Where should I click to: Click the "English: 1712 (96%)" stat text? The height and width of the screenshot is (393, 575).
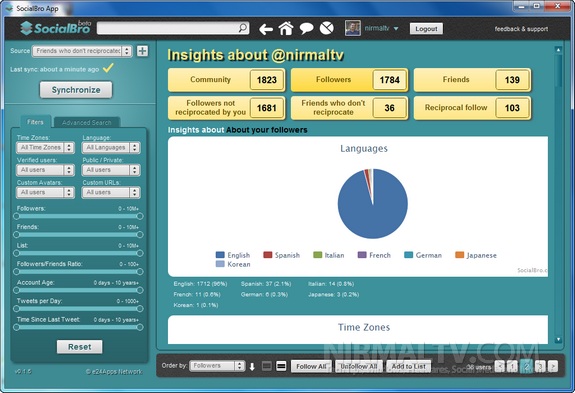coord(200,284)
